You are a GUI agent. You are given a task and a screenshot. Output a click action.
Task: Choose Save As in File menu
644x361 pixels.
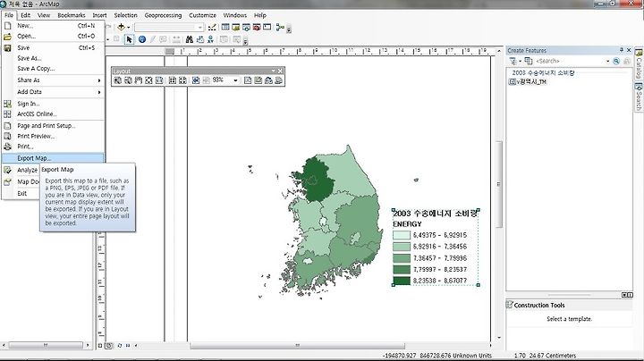click(53, 58)
